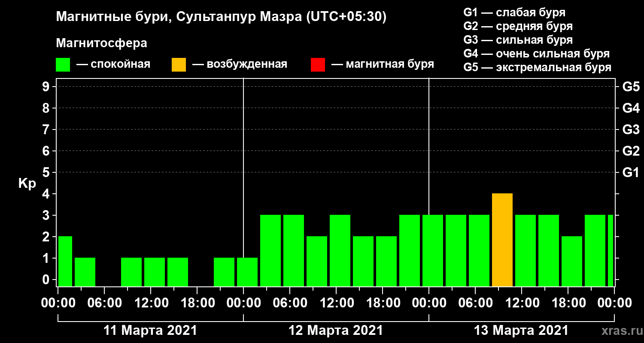644x343 pixels.
Task: Click the 12:00 time label of 12 Марта
Action: point(336,303)
